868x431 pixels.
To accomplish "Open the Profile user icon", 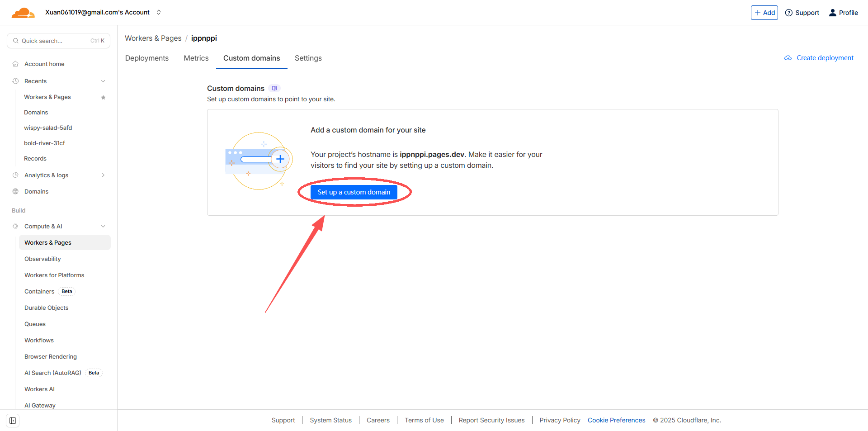I will pyautogui.click(x=833, y=13).
